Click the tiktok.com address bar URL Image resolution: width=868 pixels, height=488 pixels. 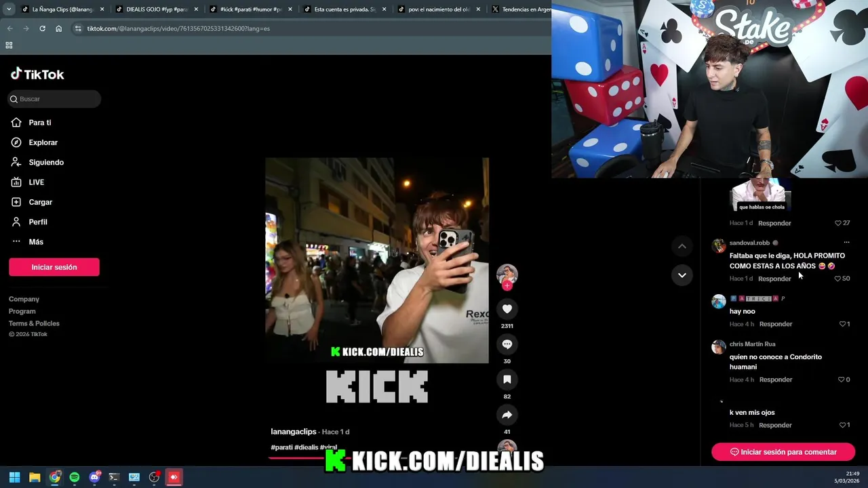click(x=178, y=28)
